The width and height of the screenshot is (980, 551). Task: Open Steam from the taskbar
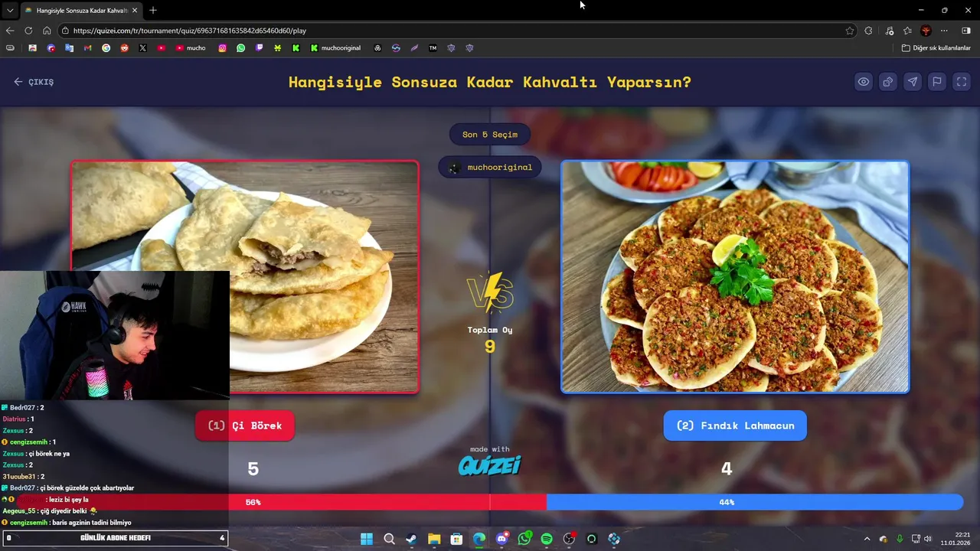tap(411, 539)
